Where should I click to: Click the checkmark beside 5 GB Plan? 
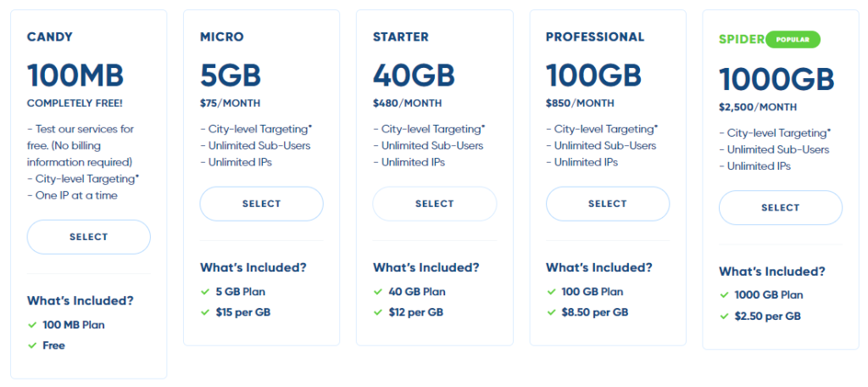[205, 292]
